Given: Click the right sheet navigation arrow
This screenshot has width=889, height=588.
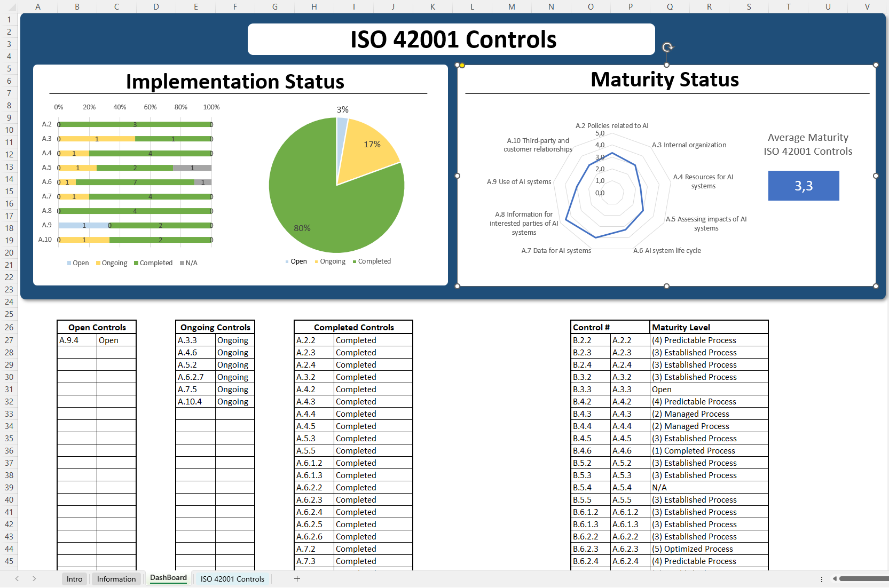Looking at the screenshot, I should coord(35,579).
